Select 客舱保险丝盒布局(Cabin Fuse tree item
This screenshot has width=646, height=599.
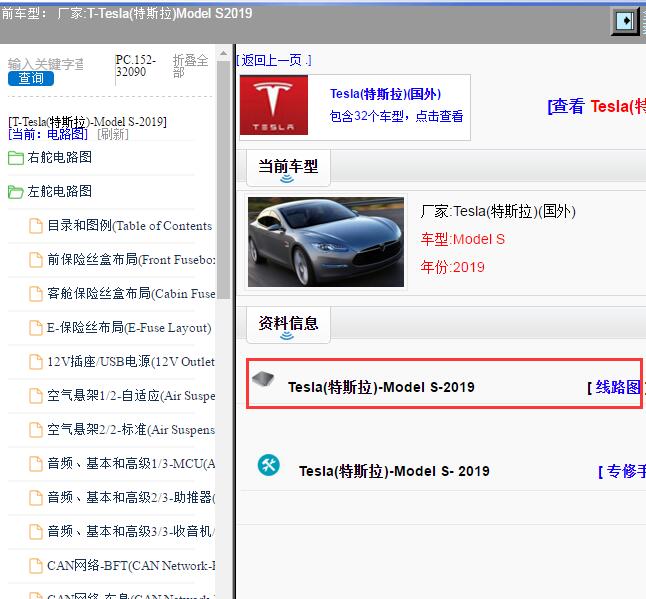[x=131, y=294]
